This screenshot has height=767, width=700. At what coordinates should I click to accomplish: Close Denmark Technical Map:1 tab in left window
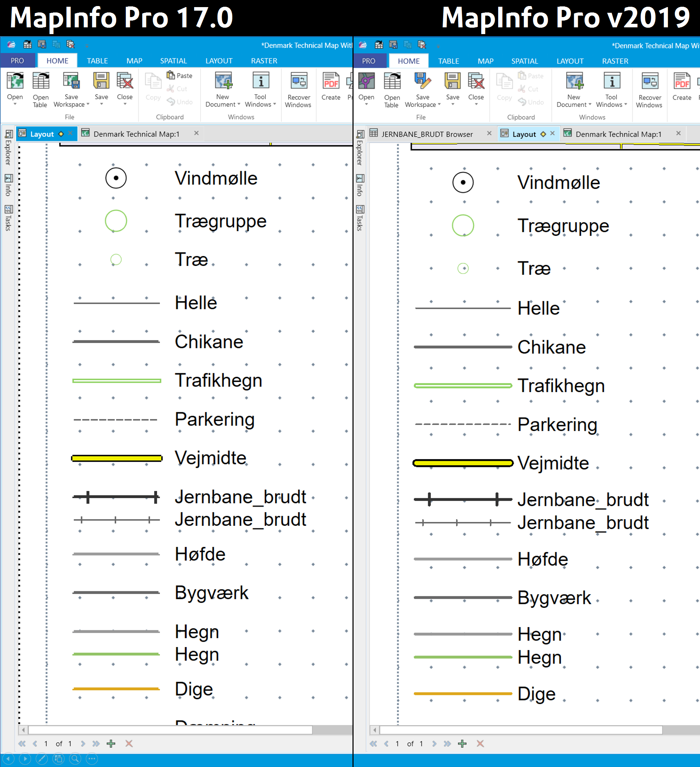click(196, 133)
